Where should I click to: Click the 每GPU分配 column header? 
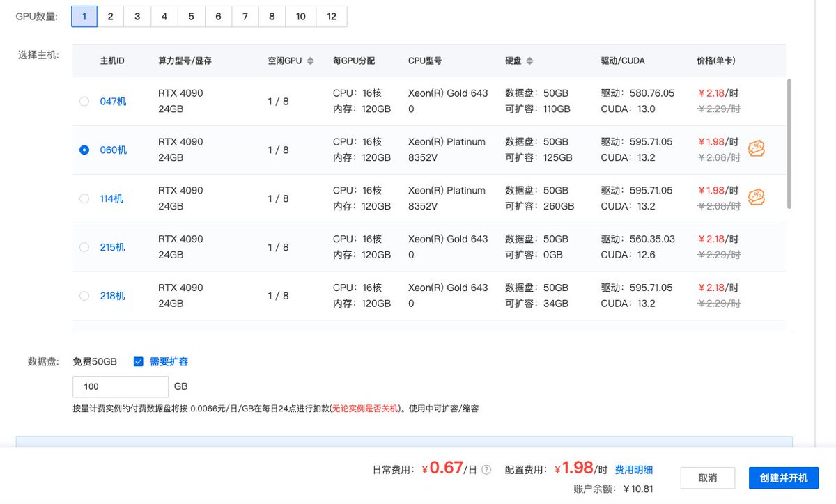[354, 61]
